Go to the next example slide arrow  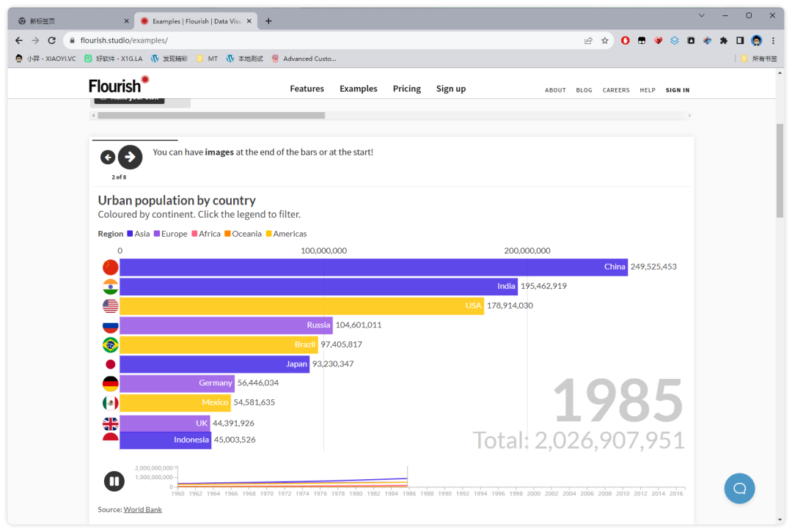pyautogui.click(x=130, y=157)
